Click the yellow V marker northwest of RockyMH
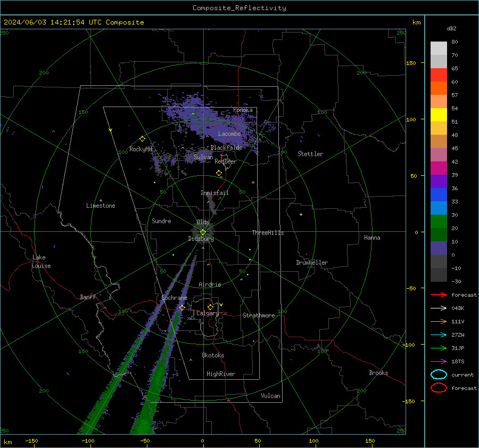Viewport: 479px width, 448px height. click(x=111, y=130)
